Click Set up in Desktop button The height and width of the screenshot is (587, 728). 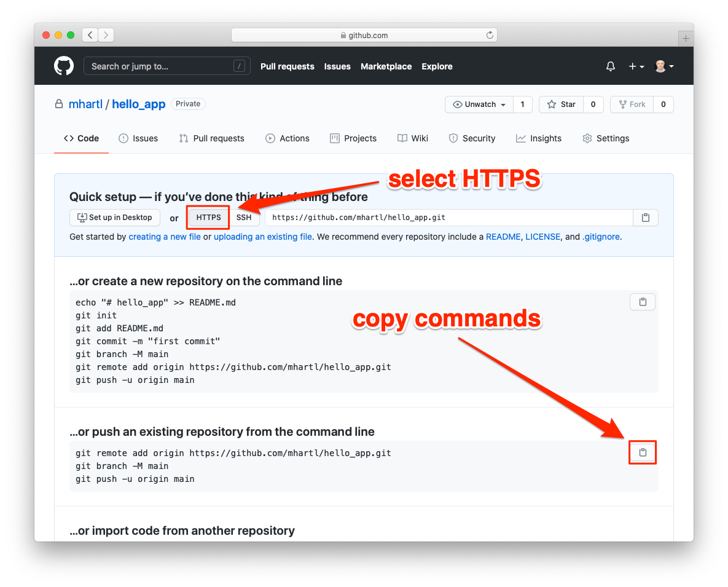pos(114,218)
